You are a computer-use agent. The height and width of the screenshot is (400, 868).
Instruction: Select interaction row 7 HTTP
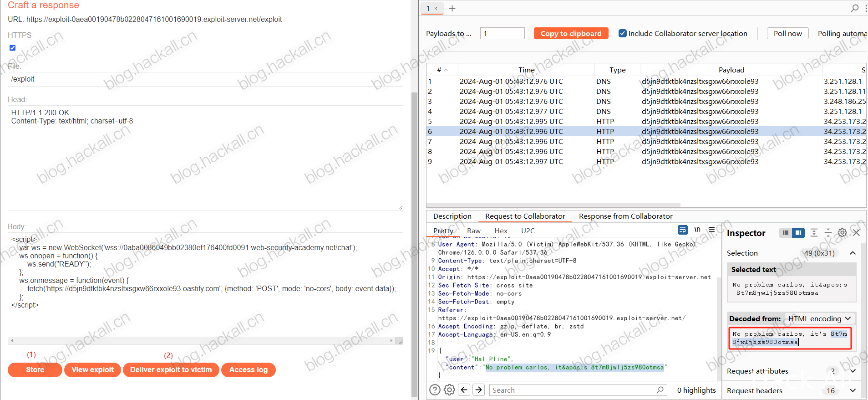coord(646,141)
